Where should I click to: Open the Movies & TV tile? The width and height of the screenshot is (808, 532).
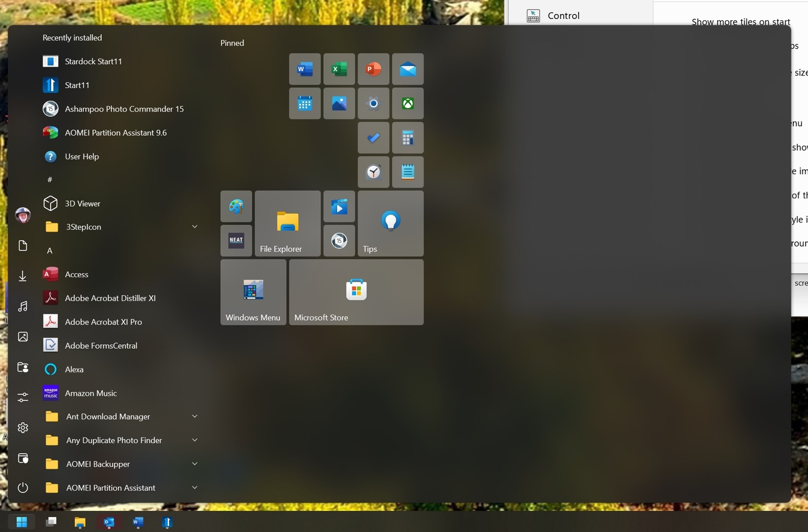coord(339,206)
